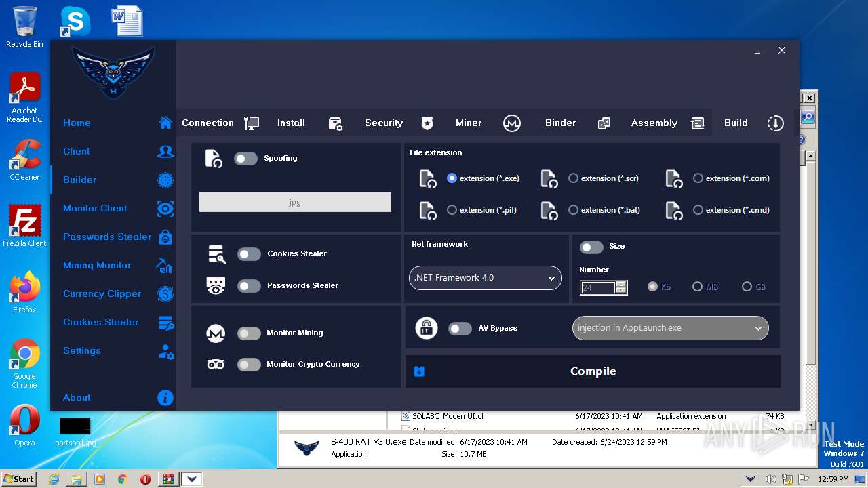Open the Monitor Client sidebar item
Screen dimensions: 868x488
tap(95, 208)
